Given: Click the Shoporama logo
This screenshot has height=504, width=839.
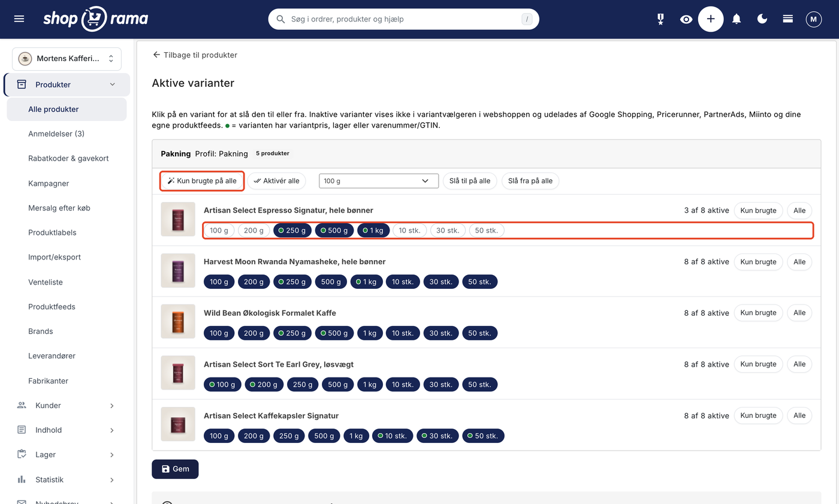Looking at the screenshot, I should (x=96, y=19).
